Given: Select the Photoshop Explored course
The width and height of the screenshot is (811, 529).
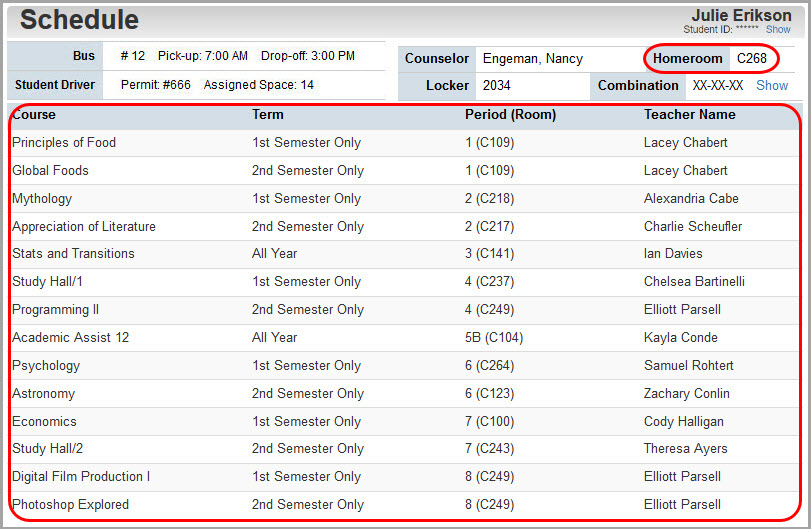Looking at the screenshot, I should [70, 505].
